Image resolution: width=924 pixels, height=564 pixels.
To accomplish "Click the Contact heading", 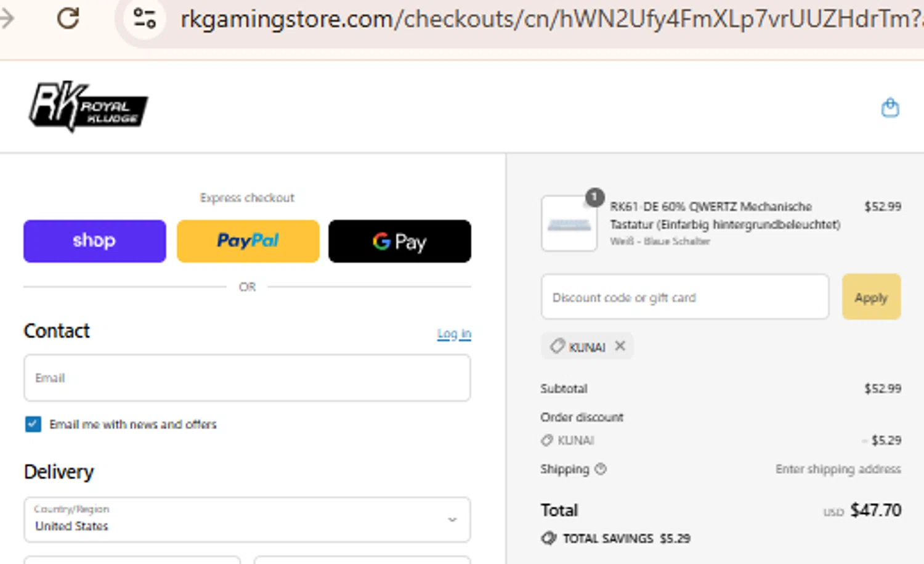I will (57, 331).
